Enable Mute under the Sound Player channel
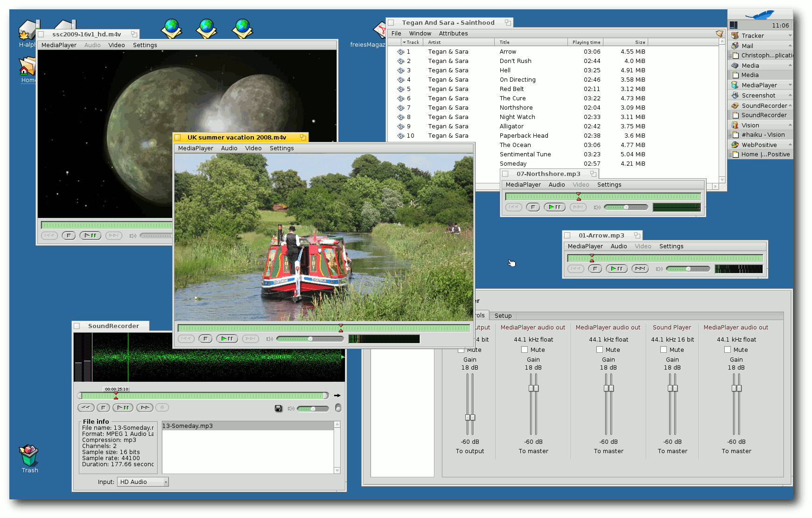Image resolution: width=812 pixels, height=518 pixels. pyautogui.click(x=664, y=350)
